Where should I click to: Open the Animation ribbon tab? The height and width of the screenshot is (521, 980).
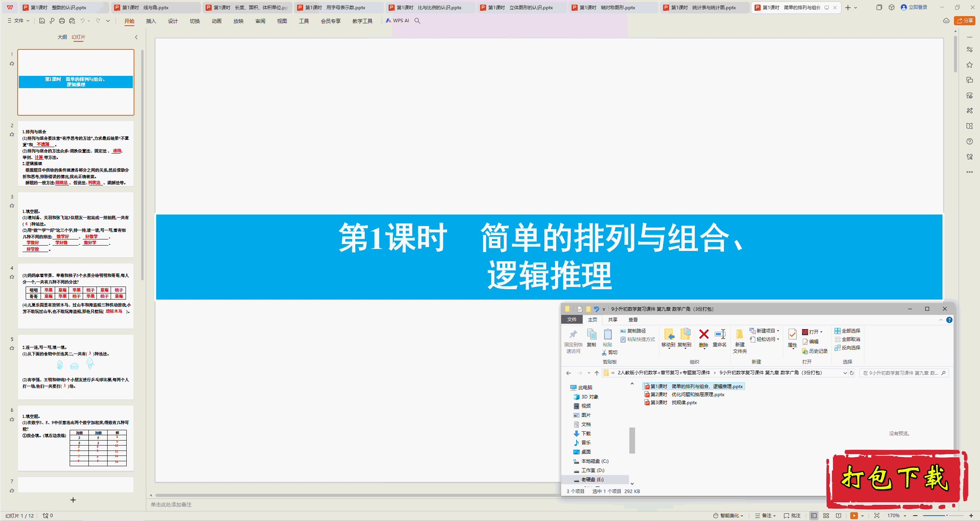217,21
